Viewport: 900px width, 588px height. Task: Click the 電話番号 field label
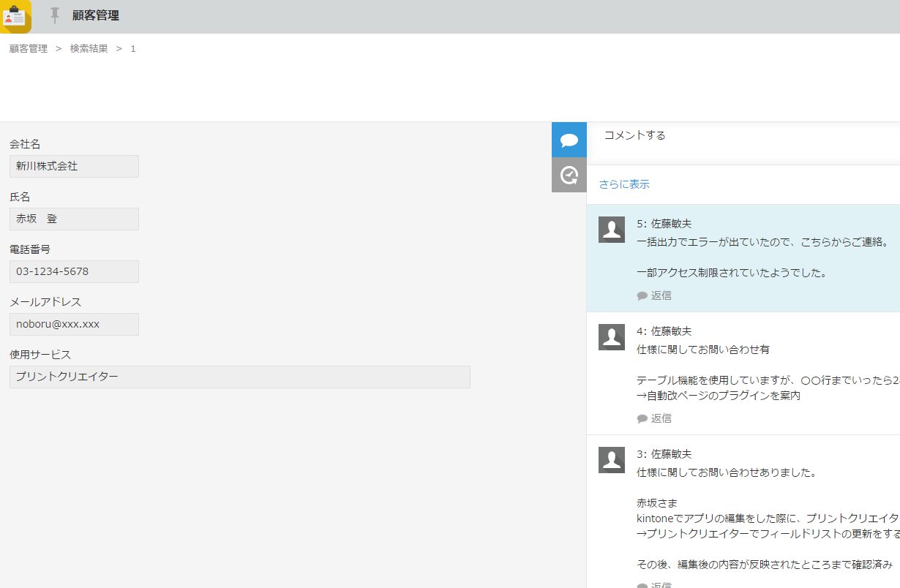pos(30,249)
